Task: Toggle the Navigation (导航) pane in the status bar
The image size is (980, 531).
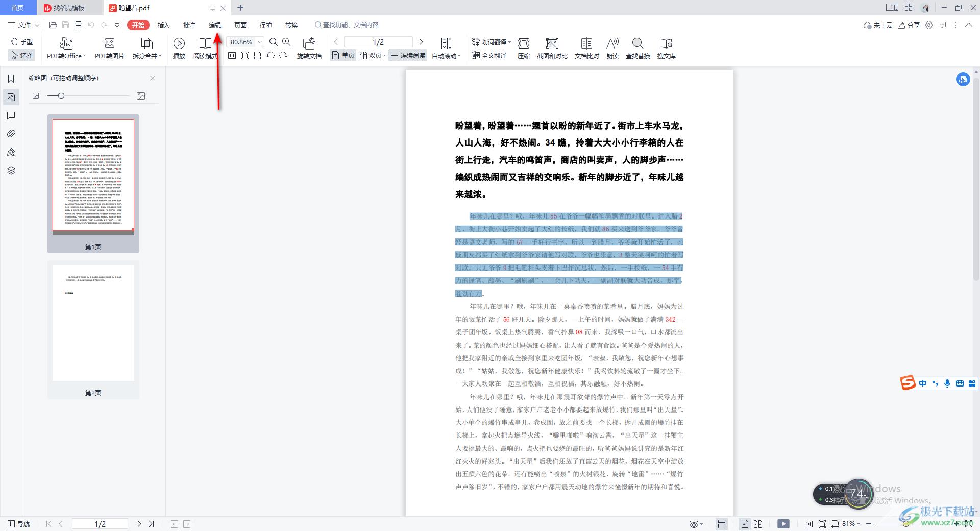Action: tap(19, 524)
